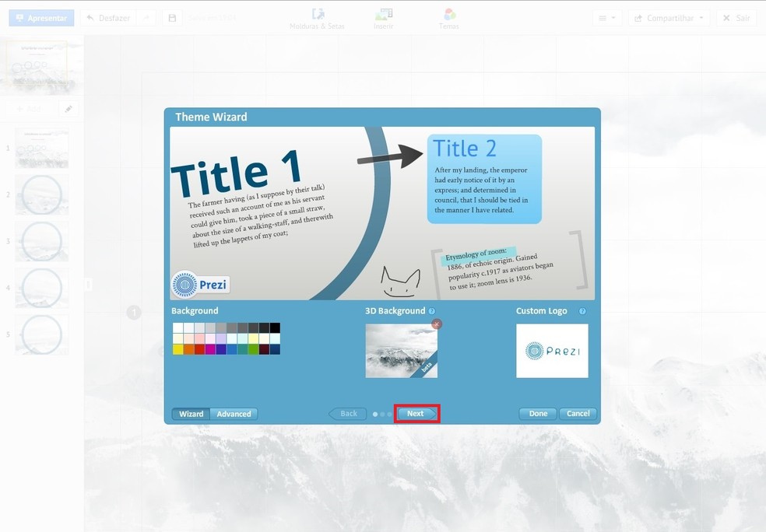
Task: Open the Temas themes menu
Action: pos(449,19)
